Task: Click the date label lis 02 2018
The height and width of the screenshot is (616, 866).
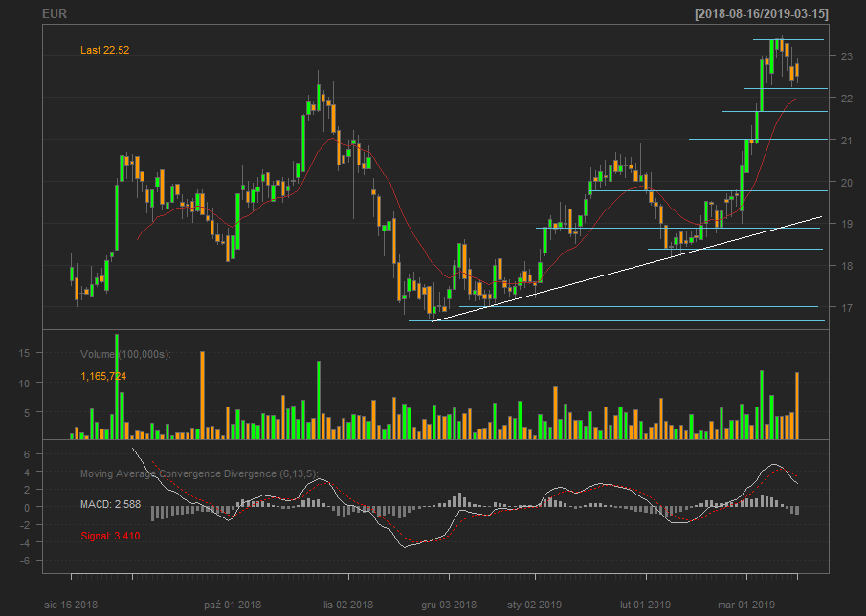Action: [x=348, y=605]
